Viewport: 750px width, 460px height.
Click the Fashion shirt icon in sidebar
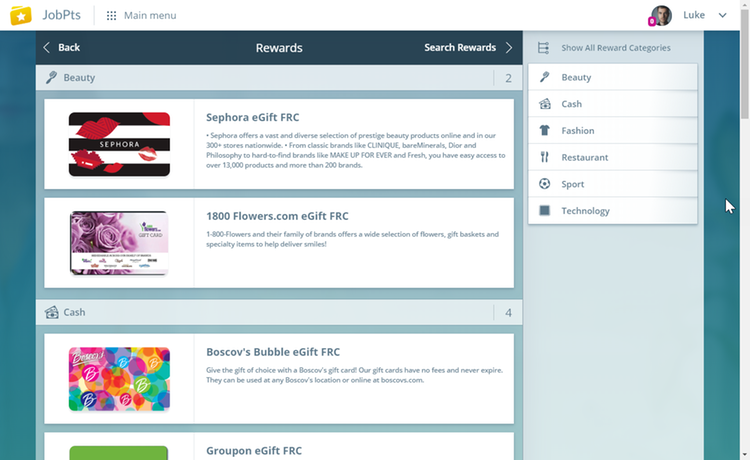(544, 131)
